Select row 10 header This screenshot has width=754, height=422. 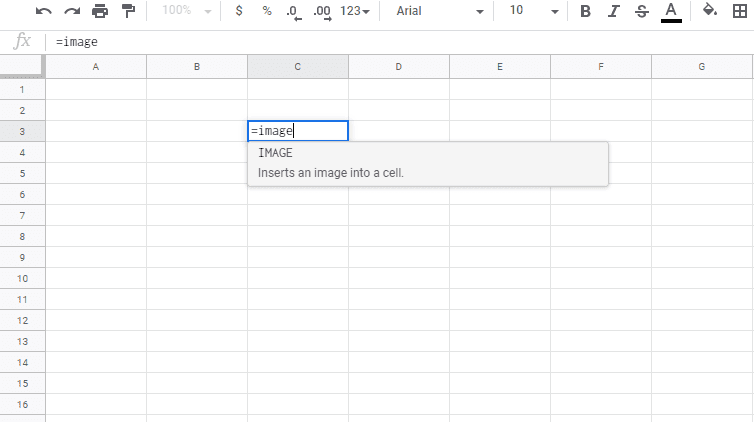click(22, 278)
